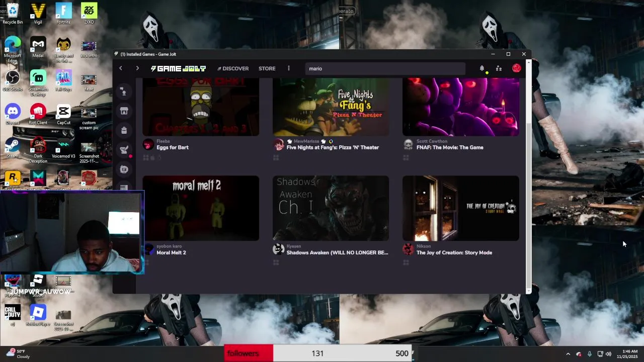
Task: Open the three-dot more menu
Action: point(288,68)
